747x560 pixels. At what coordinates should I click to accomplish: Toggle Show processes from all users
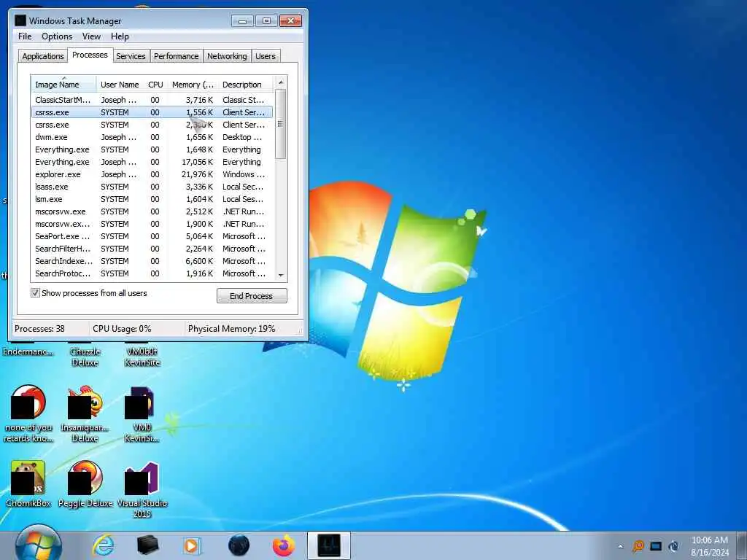pos(35,293)
